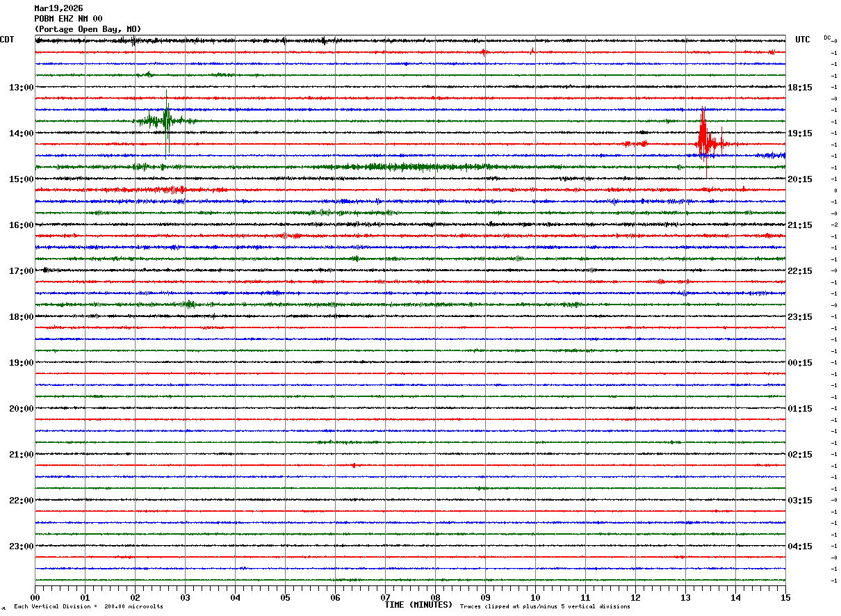This screenshot has width=841, height=616.
Task: Pick minute 00 on the bottom axis
Action: [35, 597]
